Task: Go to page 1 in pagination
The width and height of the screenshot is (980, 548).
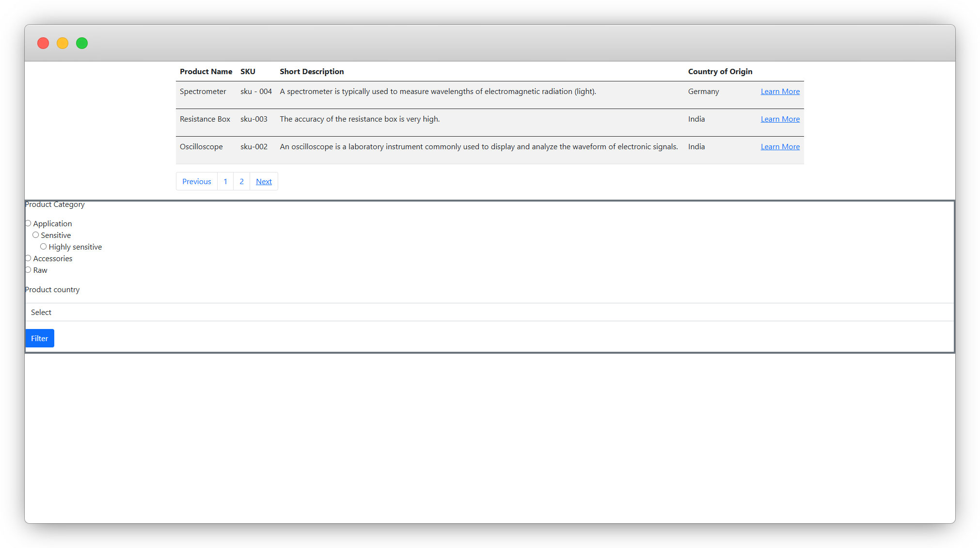Action: (225, 182)
